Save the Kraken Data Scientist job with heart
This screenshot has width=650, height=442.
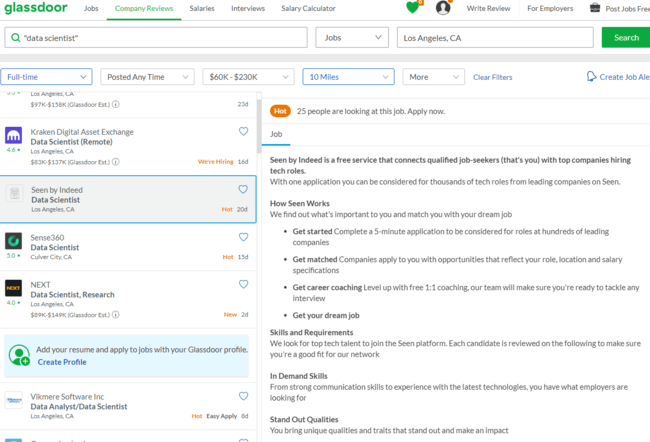(x=243, y=131)
